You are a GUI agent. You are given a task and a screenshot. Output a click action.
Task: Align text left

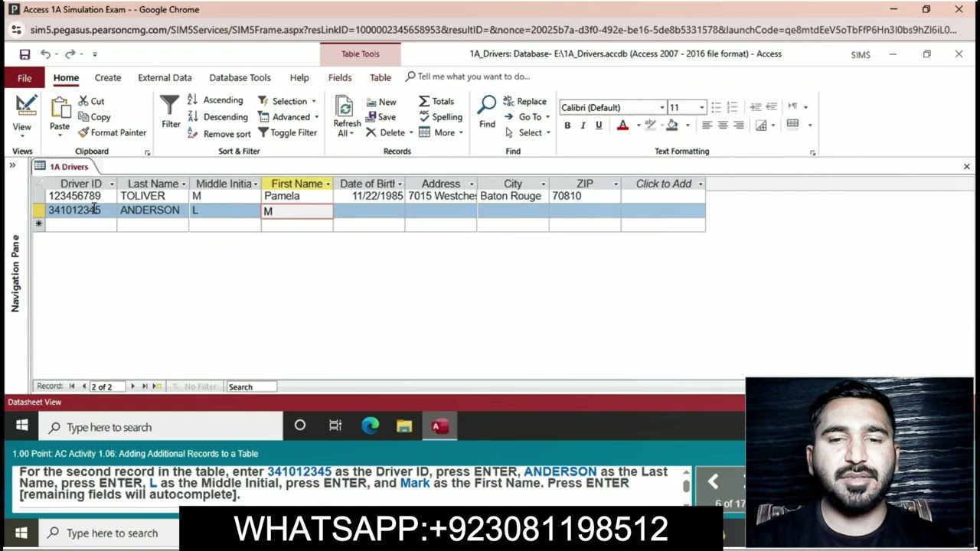pyautogui.click(x=707, y=126)
